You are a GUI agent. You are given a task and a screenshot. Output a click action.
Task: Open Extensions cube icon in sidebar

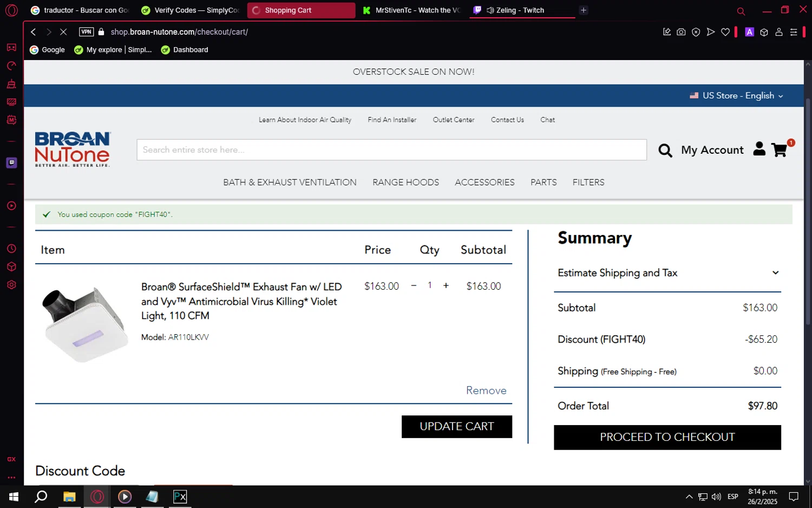[11, 266]
